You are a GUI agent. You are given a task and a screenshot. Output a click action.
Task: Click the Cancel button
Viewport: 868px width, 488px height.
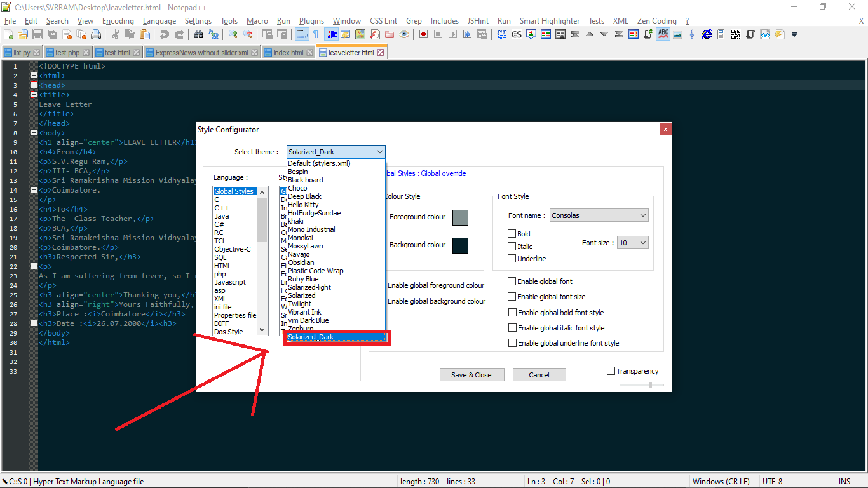click(539, 374)
